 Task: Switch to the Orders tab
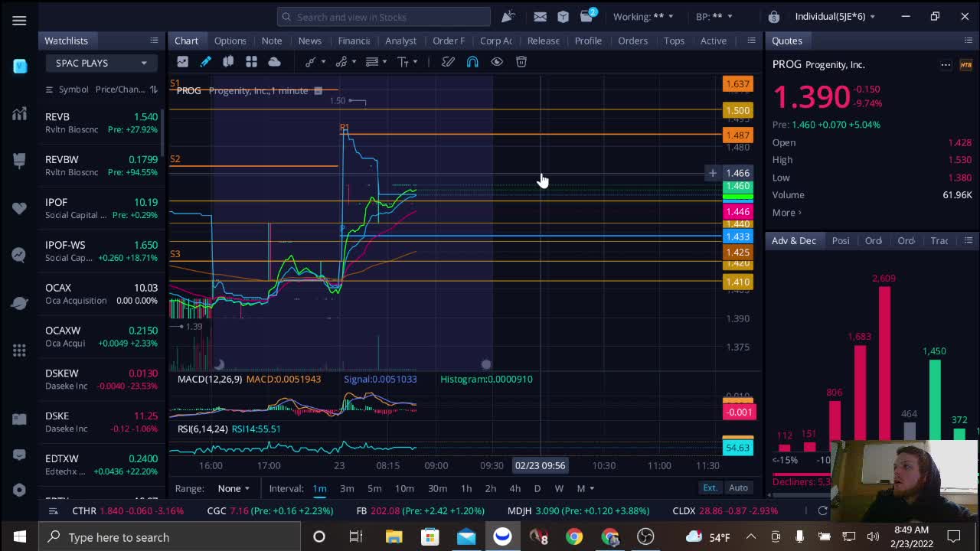coord(632,41)
